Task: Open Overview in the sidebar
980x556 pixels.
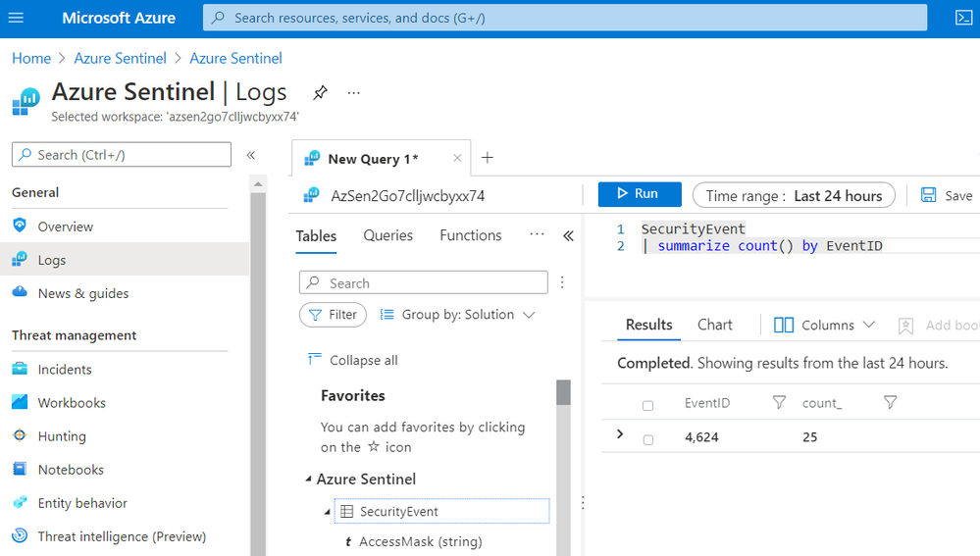Action: (65, 227)
